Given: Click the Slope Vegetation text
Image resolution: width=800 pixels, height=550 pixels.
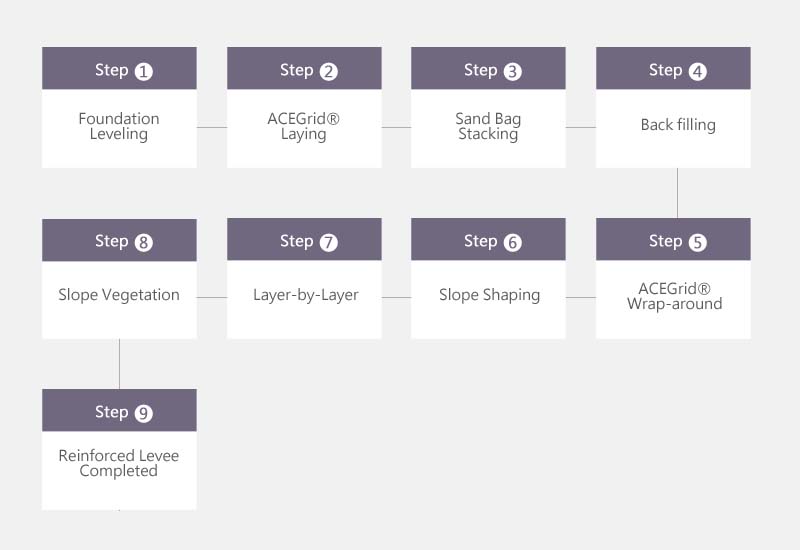Looking at the screenshot, I should point(119,295).
